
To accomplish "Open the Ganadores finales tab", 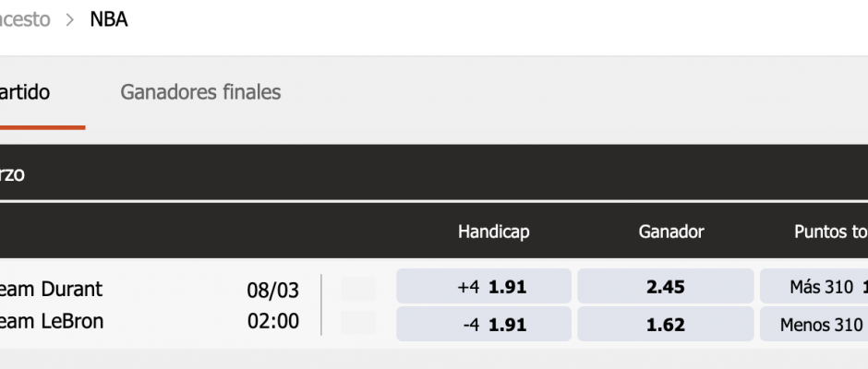I will (x=200, y=92).
